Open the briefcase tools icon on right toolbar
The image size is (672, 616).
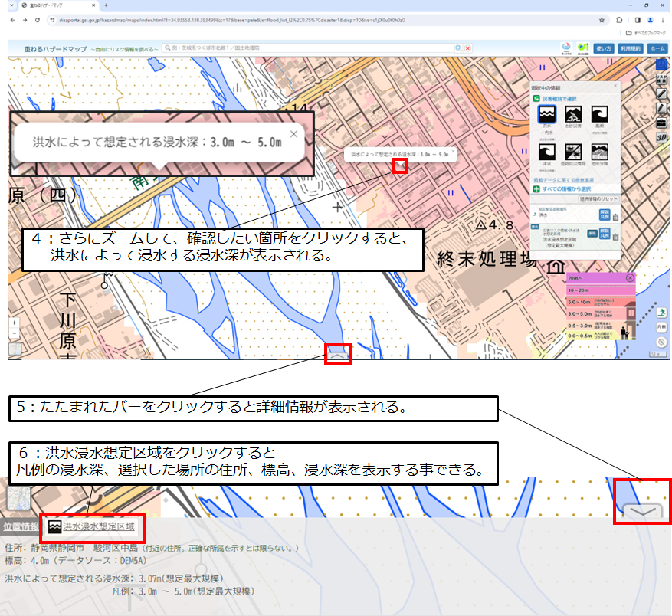click(x=662, y=123)
